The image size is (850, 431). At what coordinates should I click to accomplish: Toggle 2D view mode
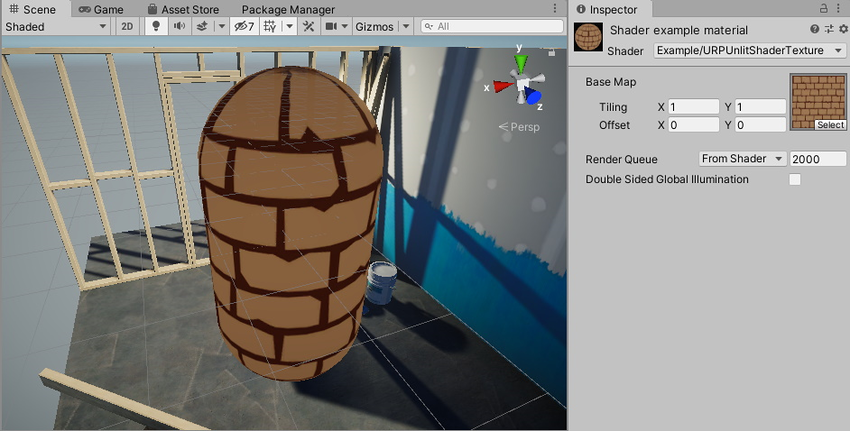(x=127, y=27)
